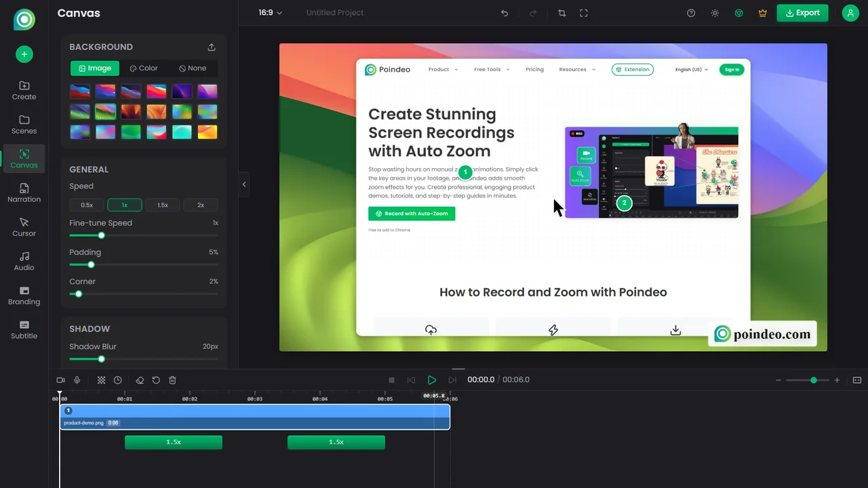The width and height of the screenshot is (868, 488).
Task: Adjust the timeline zoom slider
Action: click(x=808, y=380)
